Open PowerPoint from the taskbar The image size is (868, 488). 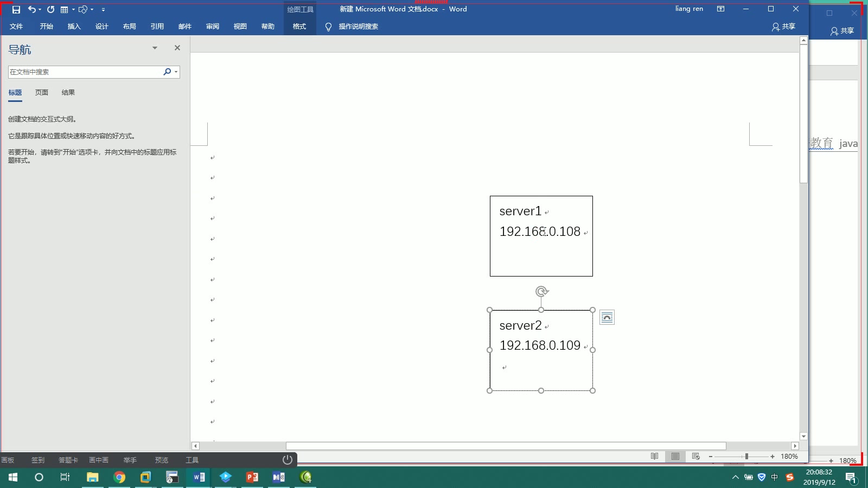252,477
